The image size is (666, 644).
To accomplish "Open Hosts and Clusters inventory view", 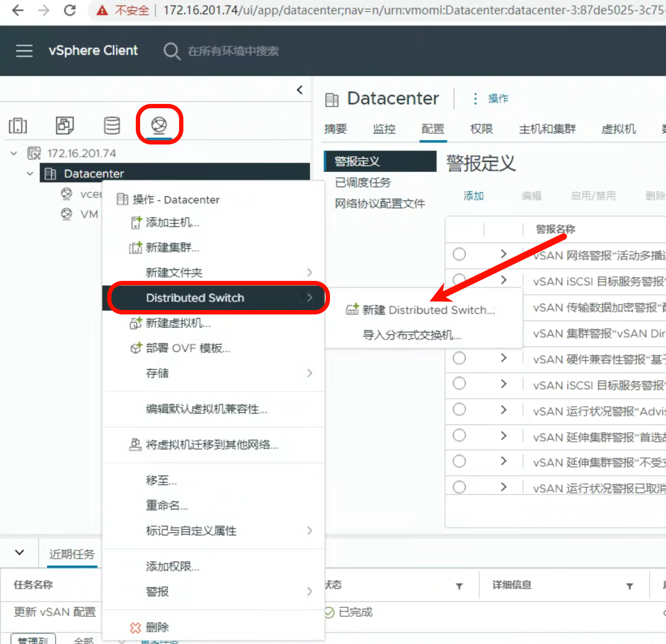I will pyautogui.click(x=18, y=126).
